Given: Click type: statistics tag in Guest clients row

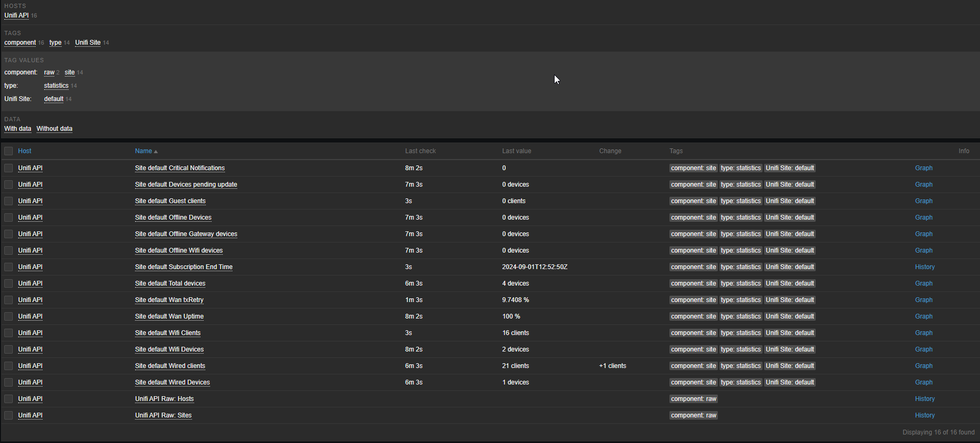Looking at the screenshot, I should 741,201.
